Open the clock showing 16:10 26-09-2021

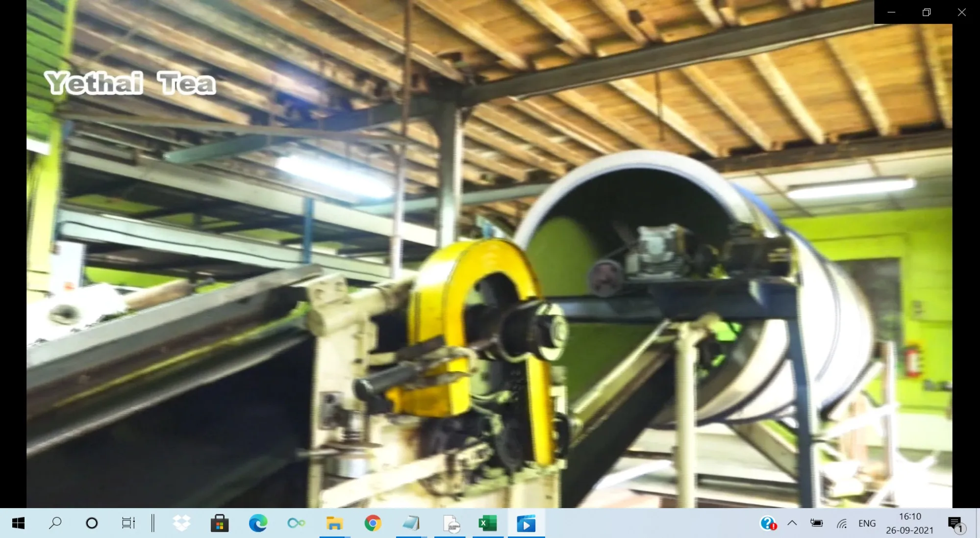(x=909, y=523)
